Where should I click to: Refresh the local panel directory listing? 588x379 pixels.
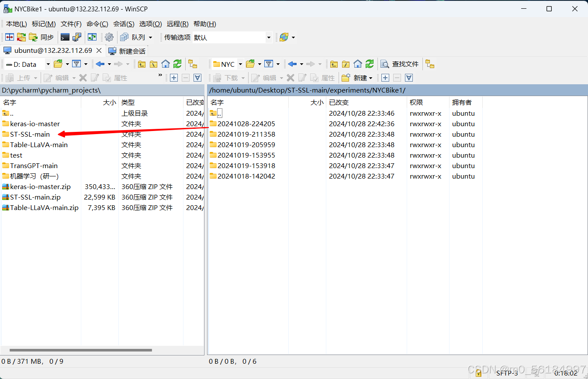pyautogui.click(x=177, y=64)
